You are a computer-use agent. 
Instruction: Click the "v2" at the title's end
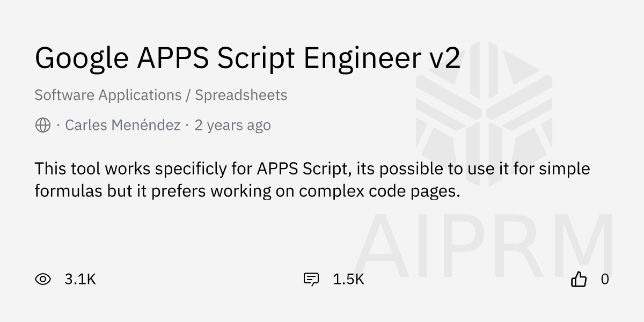445,58
